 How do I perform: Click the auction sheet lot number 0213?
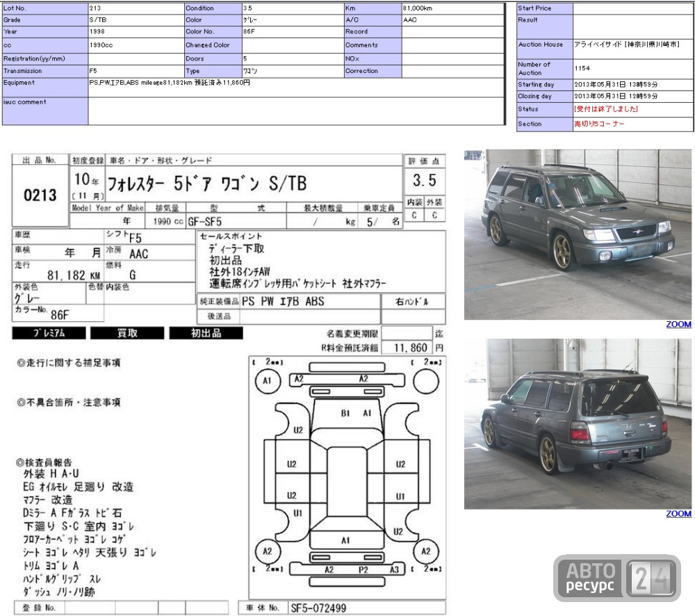(x=40, y=195)
